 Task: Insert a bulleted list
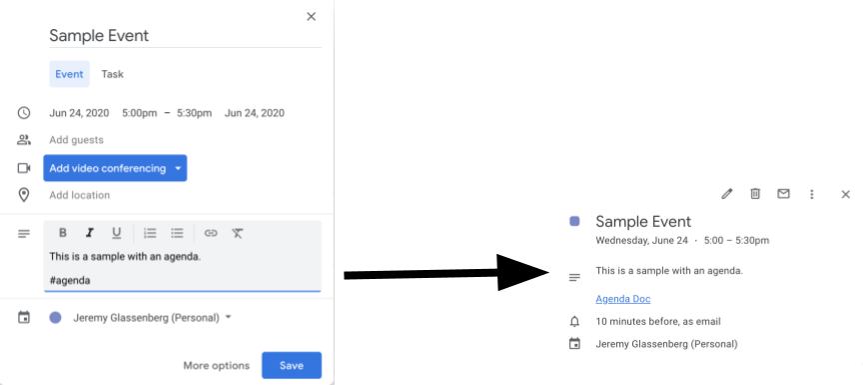click(177, 233)
